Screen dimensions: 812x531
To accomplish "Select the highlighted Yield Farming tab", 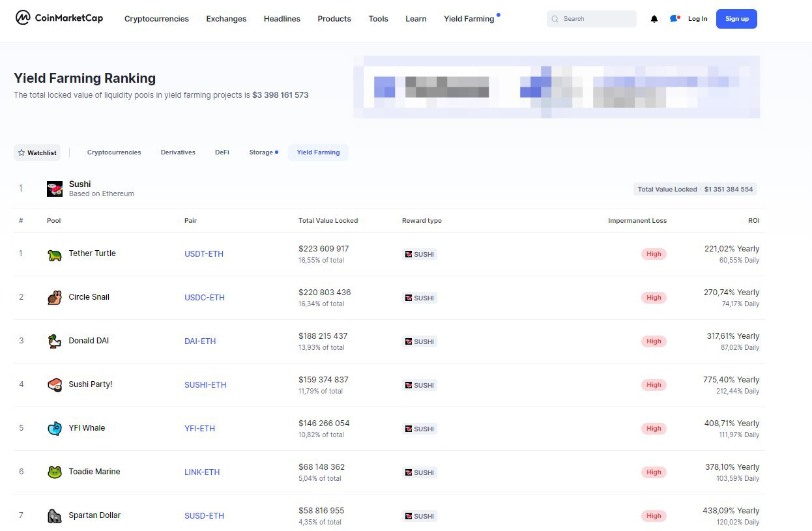I will tap(318, 152).
